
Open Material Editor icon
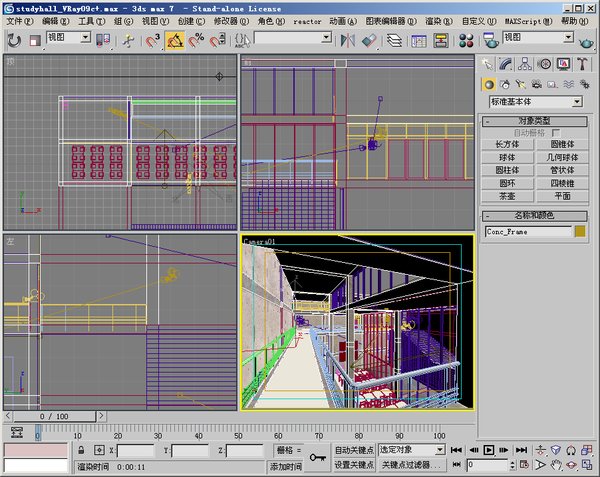(x=466, y=41)
